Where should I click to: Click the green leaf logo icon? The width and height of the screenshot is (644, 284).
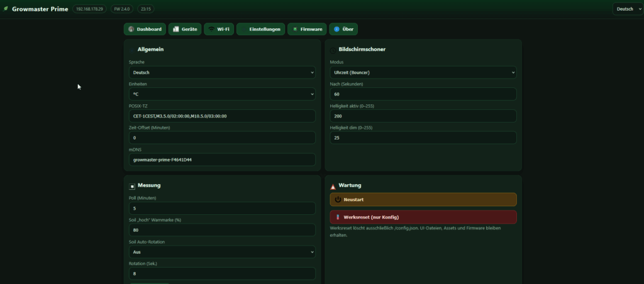click(6, 9)
